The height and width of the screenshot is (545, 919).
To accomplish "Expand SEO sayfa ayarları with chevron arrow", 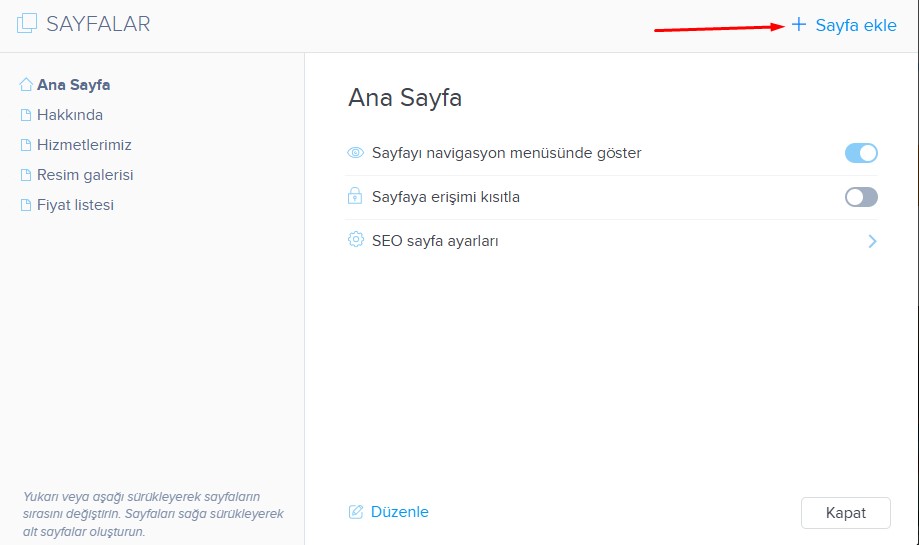I will pyautogui.click(x=872, y=241).
